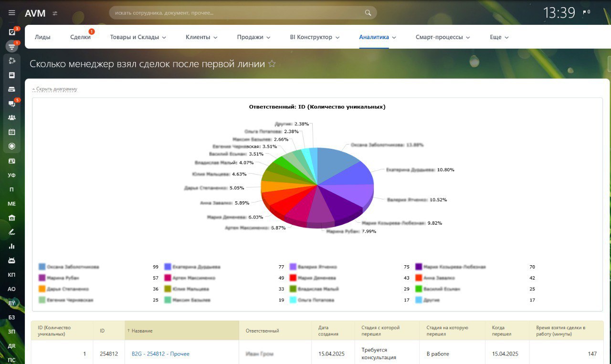
Task: Expand the Товары и Склады dropdown
Action: [138, 37]
